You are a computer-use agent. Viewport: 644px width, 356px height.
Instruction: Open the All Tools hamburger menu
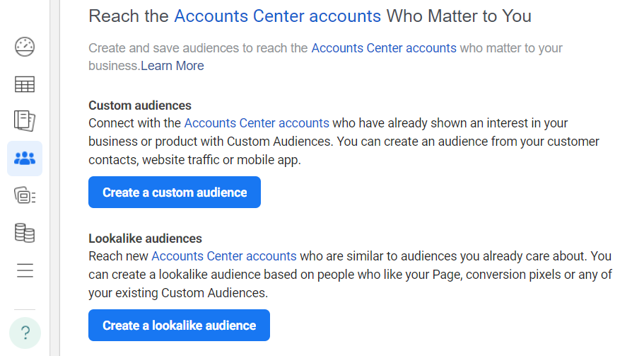click(x=25, y=270)
